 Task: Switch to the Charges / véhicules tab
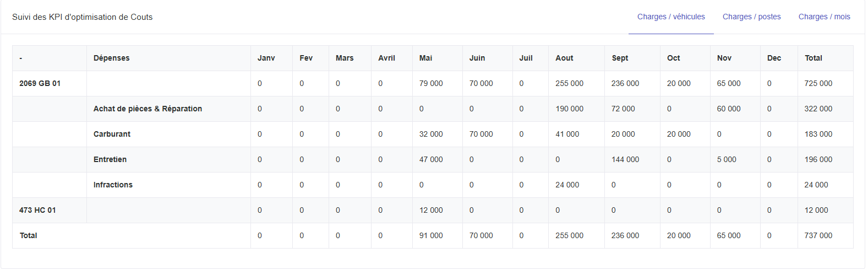pyautogui.click(x=671, y=17)
